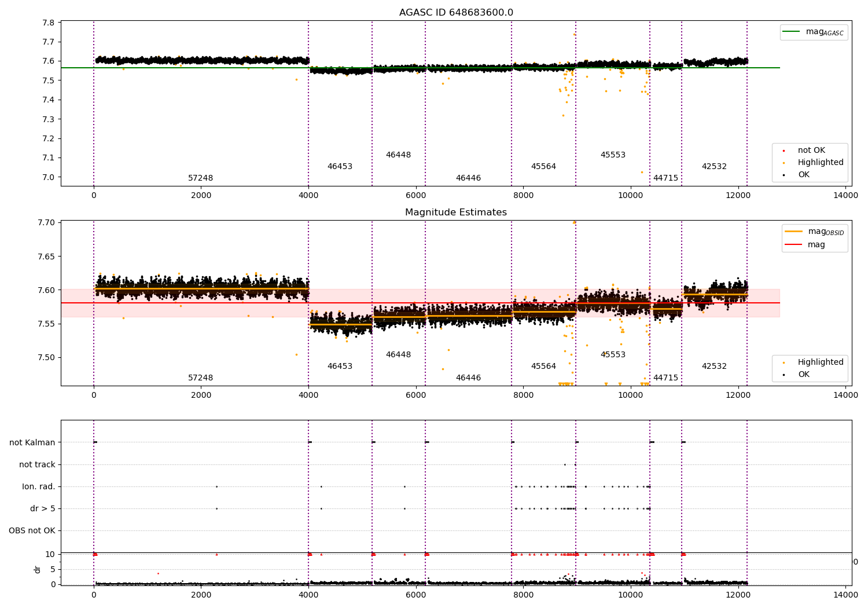Click y-axis tick label 7.0
Image resolution: width=868 pixels, height=608 pixels.
[x=49, y=177]
